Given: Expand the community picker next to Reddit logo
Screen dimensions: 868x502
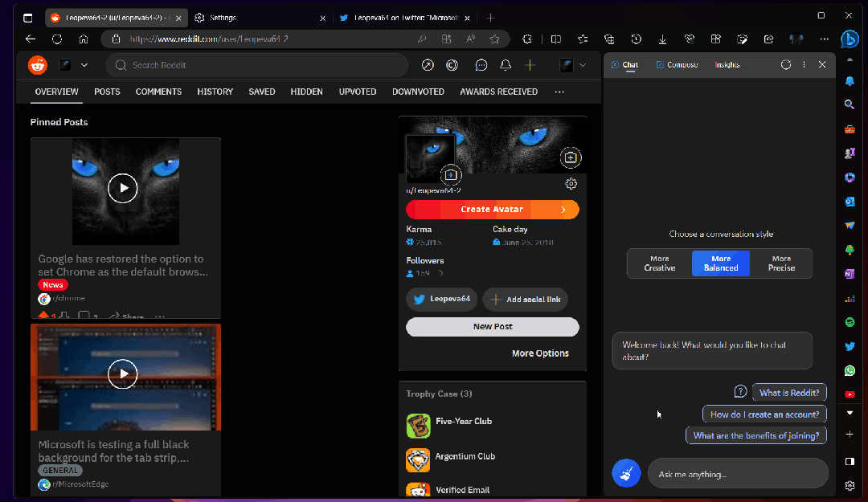Looking at the screenshot, I should 76,65.
